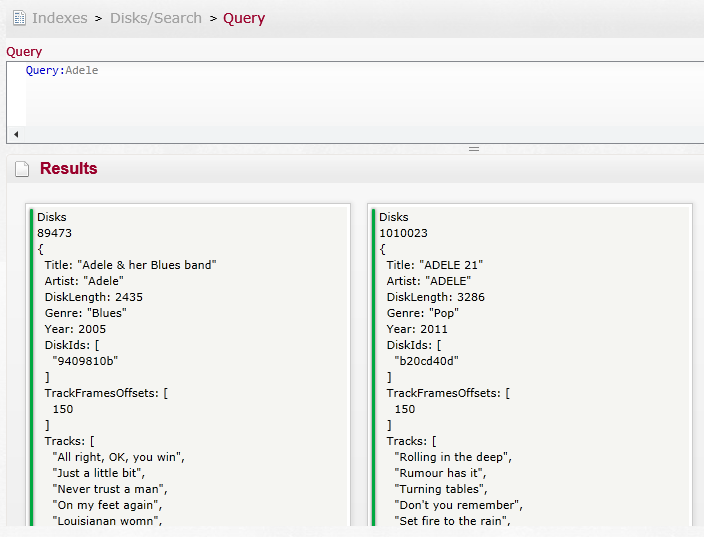
Task: Click the Results heading
Action: (69, 169)
